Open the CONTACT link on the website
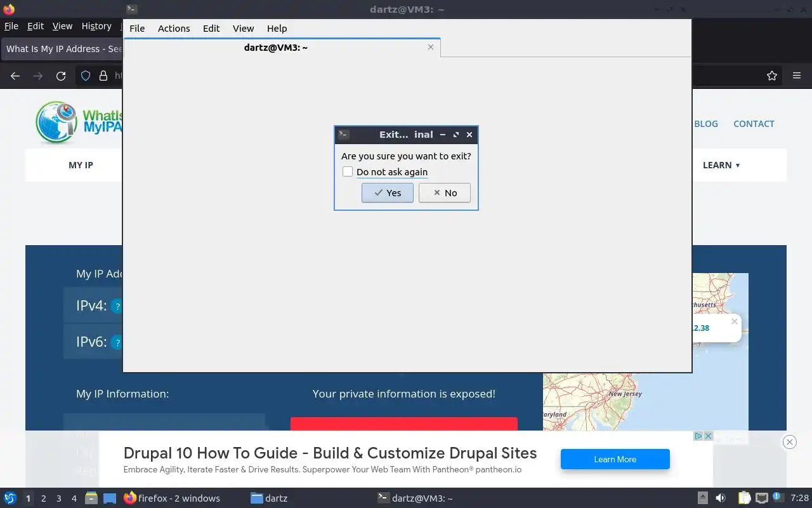The image size is (812, 508). [x=754, y=124]
